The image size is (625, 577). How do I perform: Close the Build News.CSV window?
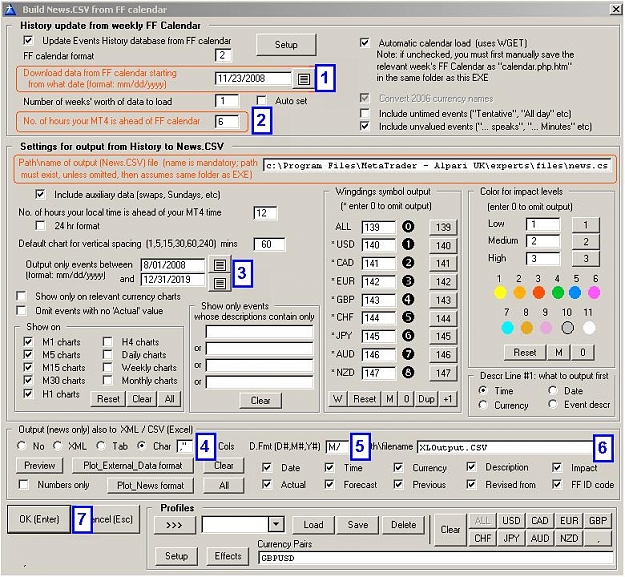(x=615, y=9)
